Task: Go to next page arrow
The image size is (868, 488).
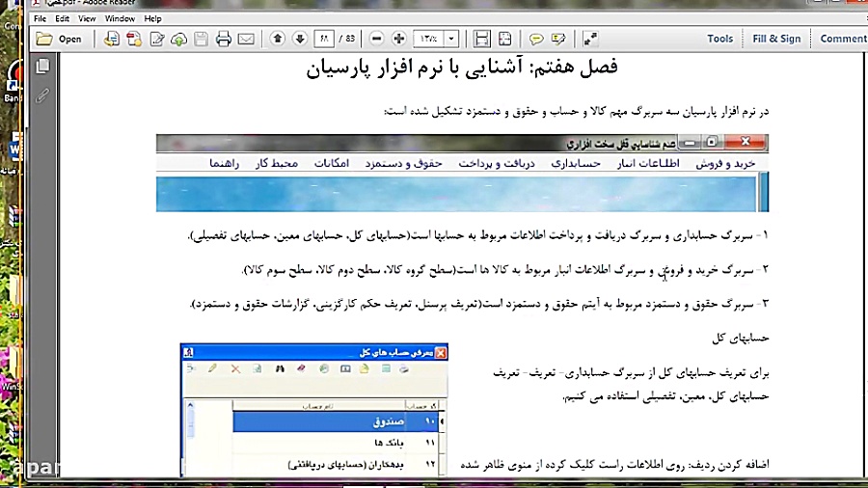Action: click(x=300, y=39)
